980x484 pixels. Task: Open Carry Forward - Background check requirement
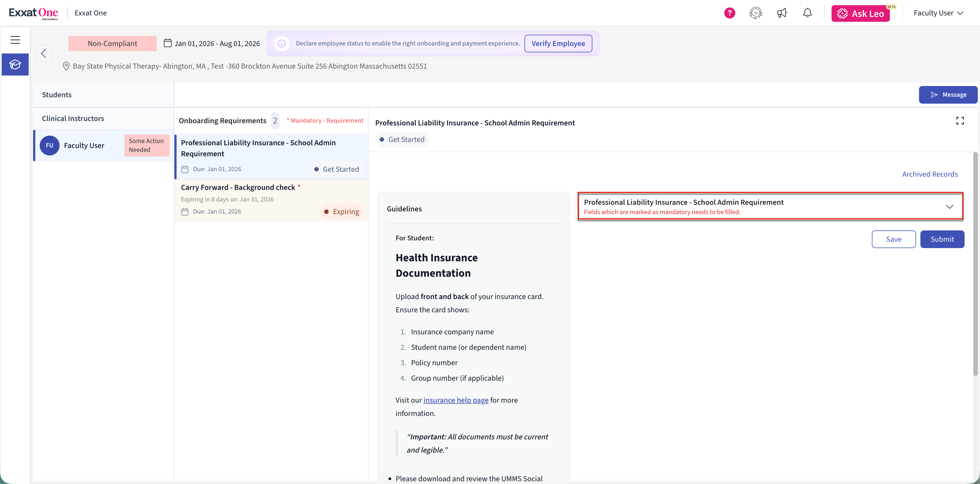[238, 187]
